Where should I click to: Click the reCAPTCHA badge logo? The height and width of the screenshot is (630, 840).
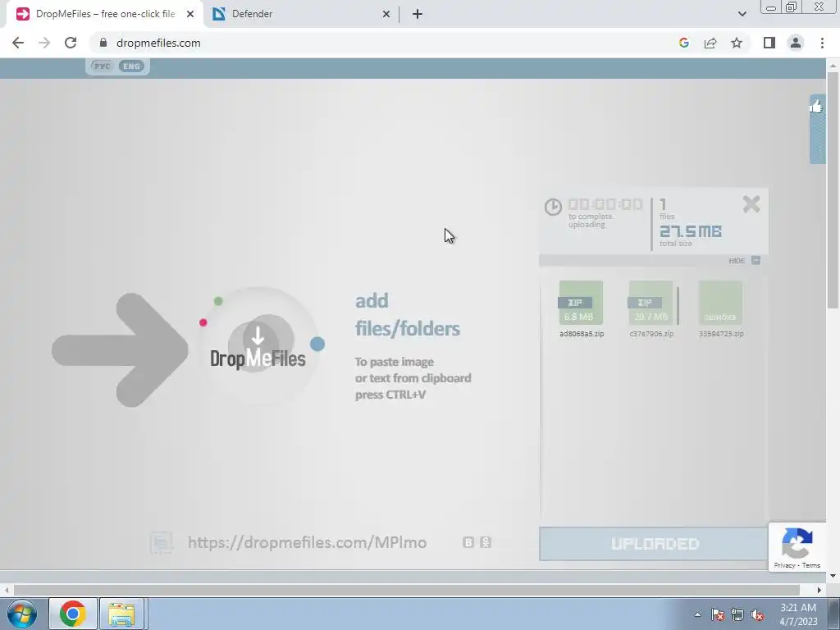(797, 543)
